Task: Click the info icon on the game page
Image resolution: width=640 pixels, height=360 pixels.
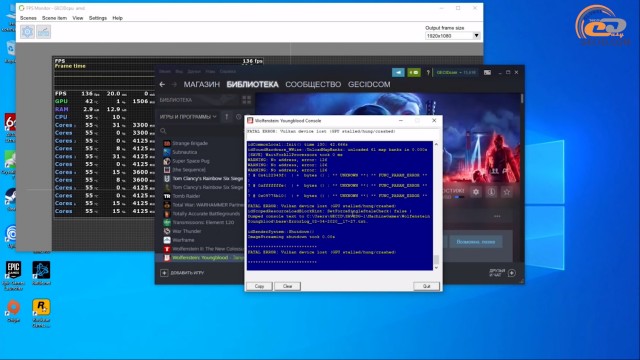Action: (x=491, y=192)
